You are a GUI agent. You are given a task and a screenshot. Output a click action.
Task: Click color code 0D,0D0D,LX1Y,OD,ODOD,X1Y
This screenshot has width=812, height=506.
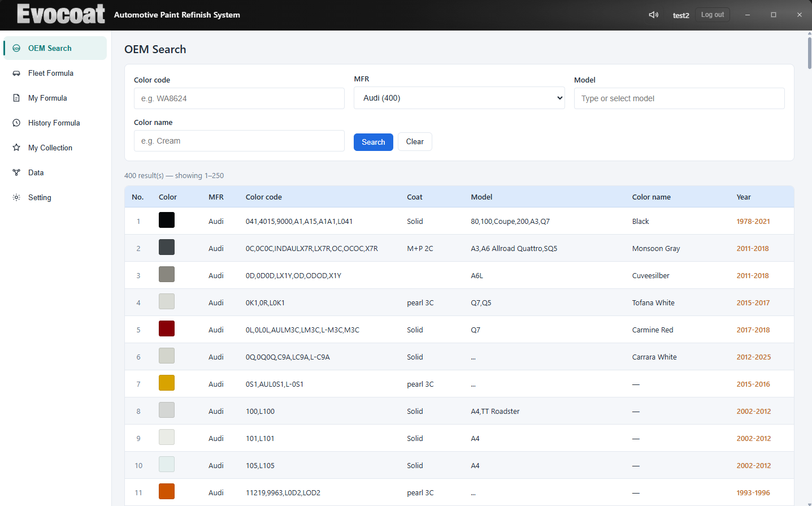[293, 276]
